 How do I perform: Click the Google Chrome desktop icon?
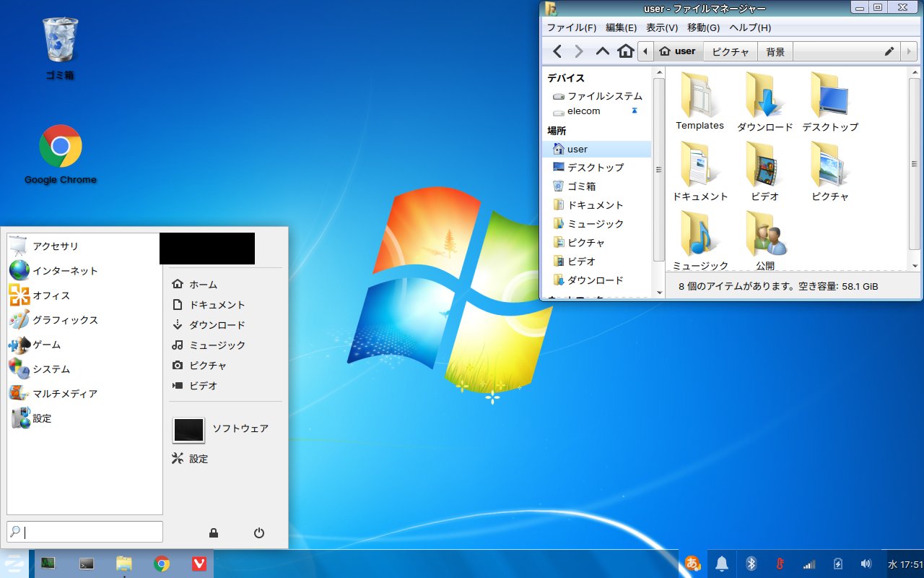60,154
